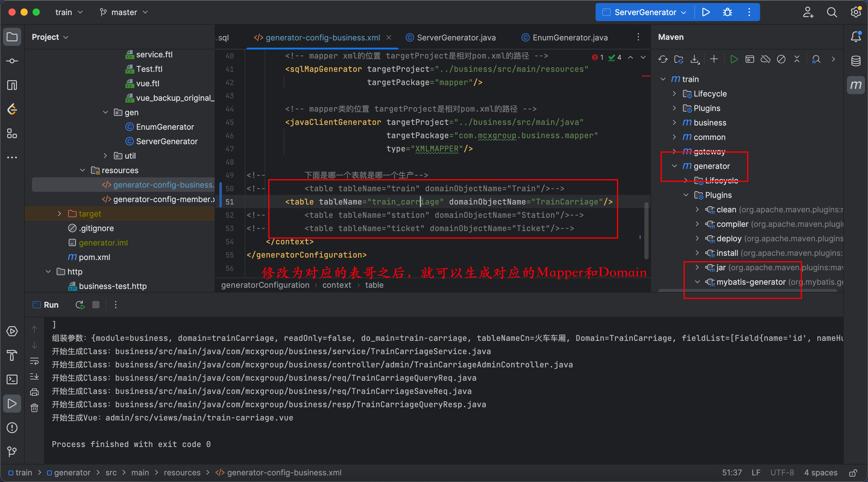The height and width of the screenshot is (482, 868).
Task: Click Rerun icon in Run panel
Action: point(80,305)
